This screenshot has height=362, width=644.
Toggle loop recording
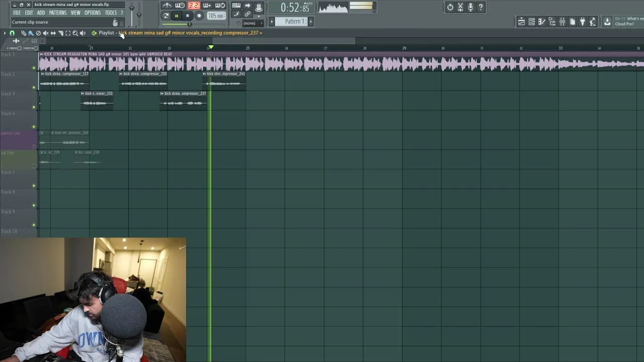pyautogui.click(x=220, y=6)
